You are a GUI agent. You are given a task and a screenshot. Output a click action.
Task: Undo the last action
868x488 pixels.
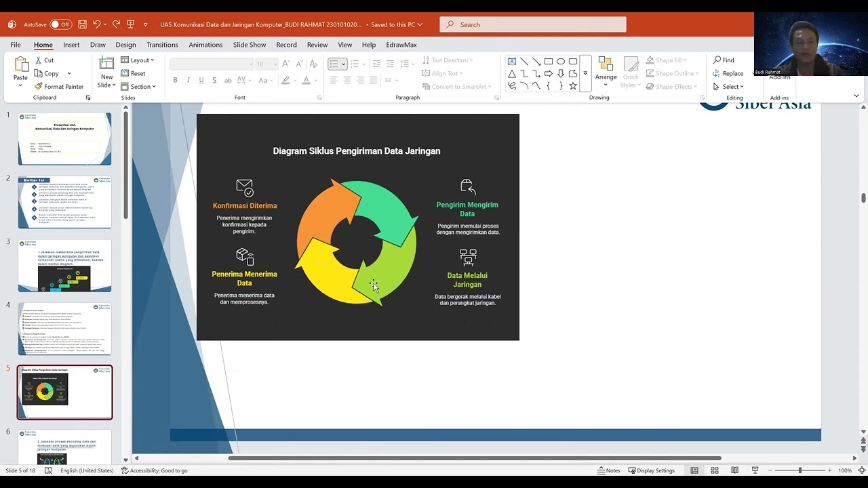[x=96, y=24]
